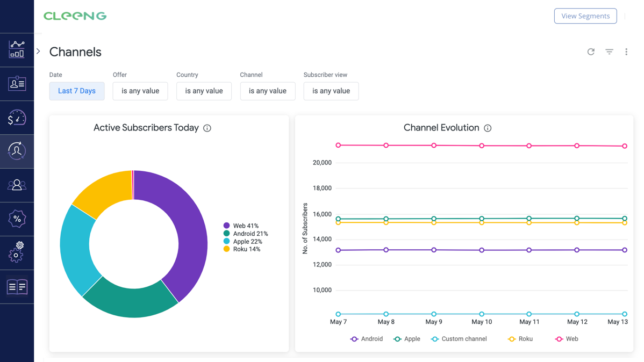Refresh the Channels dashboard
644x362 pixels.
591,52
